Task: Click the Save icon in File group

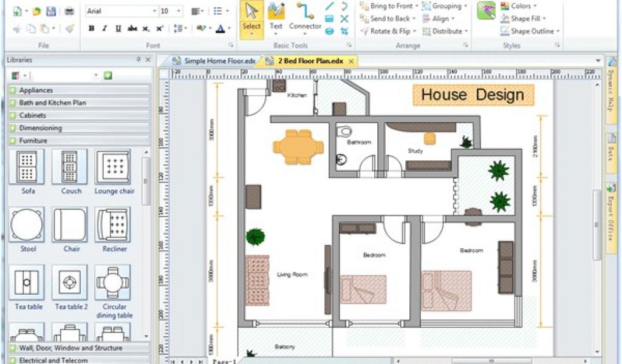Action: pos(51,12)
